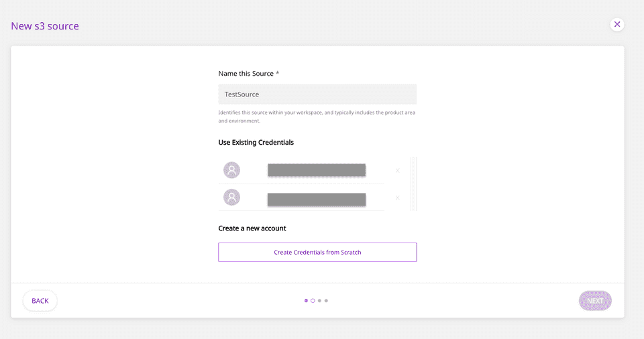Image resolution: width=644 pixels, height=339 pixels.
Task: Jump to the first step indicator dot
Action: pos(306,301)
